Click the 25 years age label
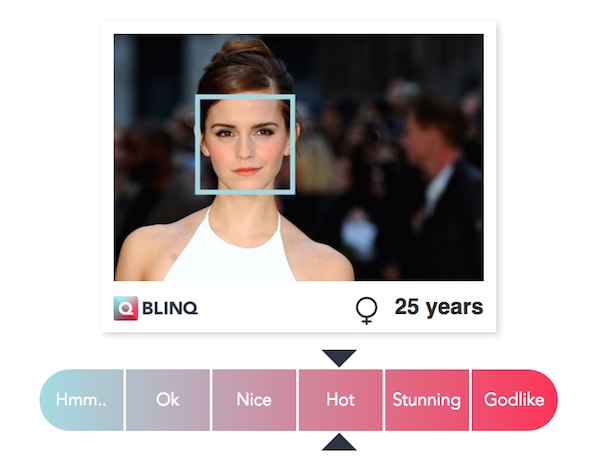 (x=439, y=307)
